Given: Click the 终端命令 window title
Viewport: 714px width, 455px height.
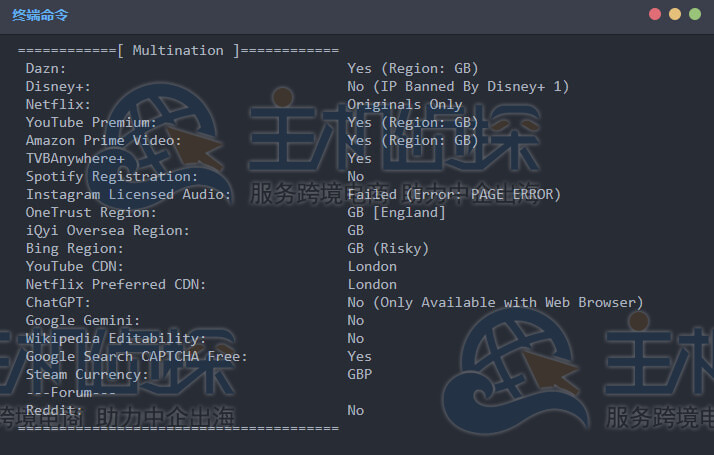Looking at the screenshot, I should click(x=41, y=15).
